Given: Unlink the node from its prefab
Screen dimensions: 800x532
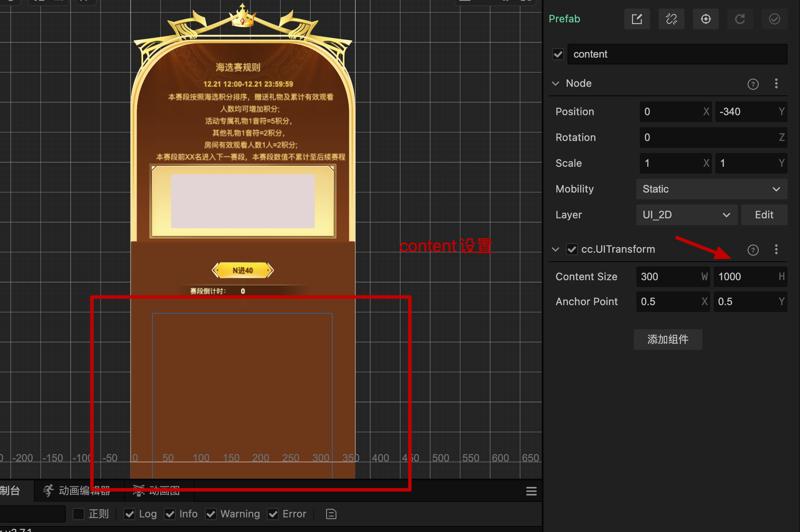Looking at the screenshot, I should (x=671, y=19).
